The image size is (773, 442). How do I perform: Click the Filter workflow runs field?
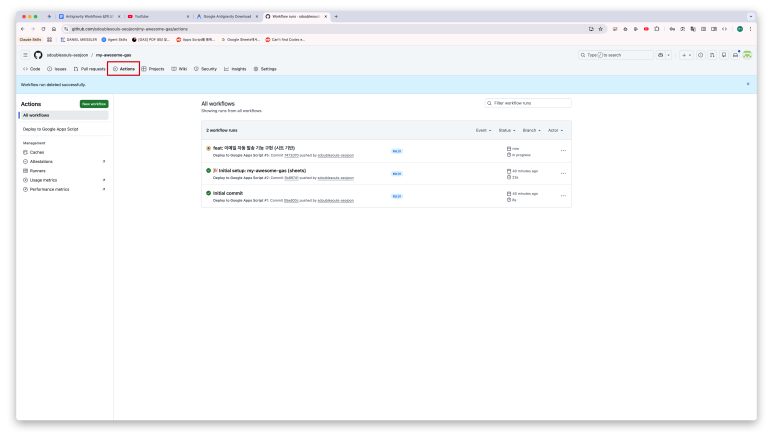pos(529,103)
